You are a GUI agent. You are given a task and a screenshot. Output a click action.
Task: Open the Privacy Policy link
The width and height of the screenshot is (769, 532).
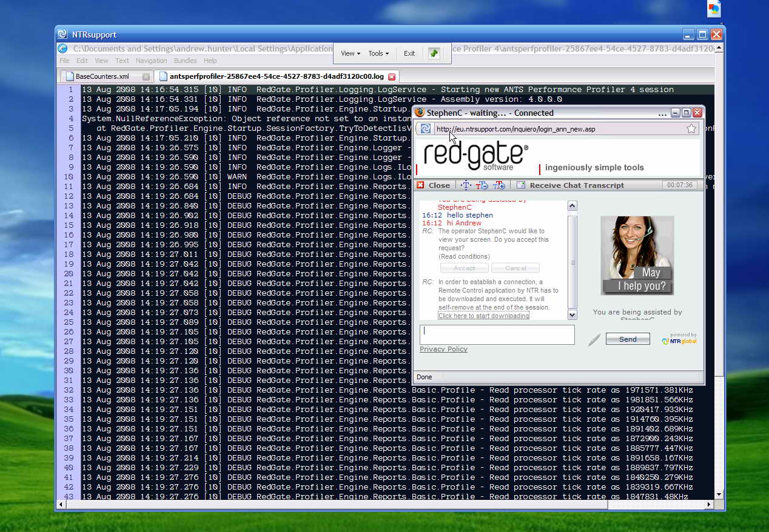click(443, 349)
